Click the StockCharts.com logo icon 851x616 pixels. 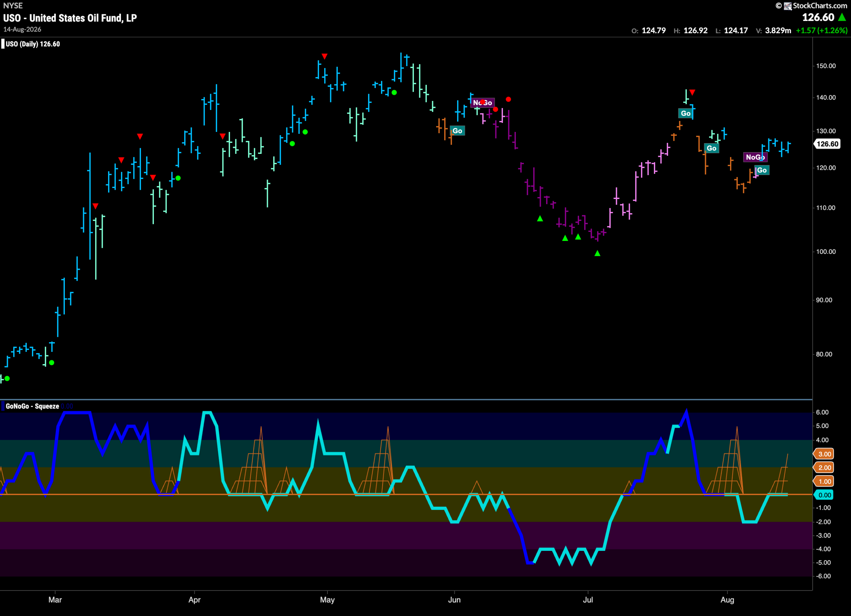788,6
